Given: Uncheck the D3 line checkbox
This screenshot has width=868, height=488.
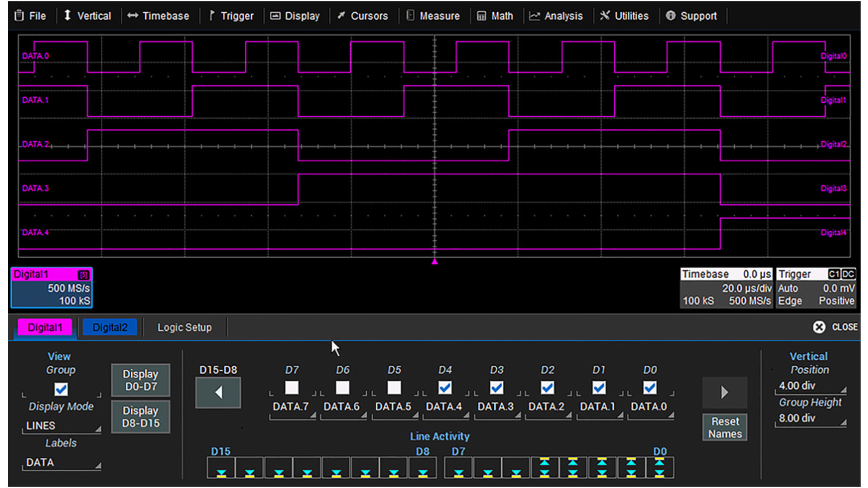Looking at the screenshot, I should [x=496, y=388].
